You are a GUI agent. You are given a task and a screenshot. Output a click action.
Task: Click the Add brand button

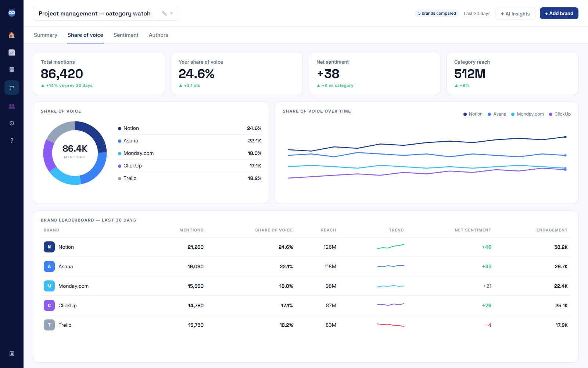coord(559,13)
